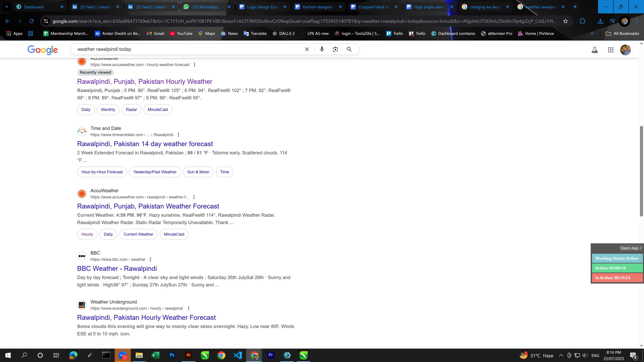Image resolution: width=644 pixels, height=362 pixels.
Task: Open BBC Weather - Rawalpindi link
Action: (x=117, y=268)
